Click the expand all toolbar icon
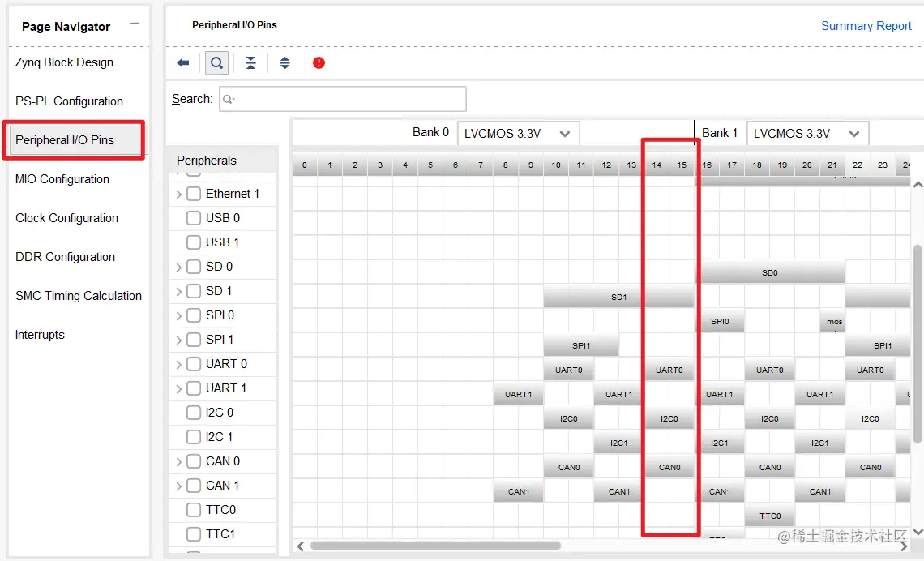 pos(285,63)
